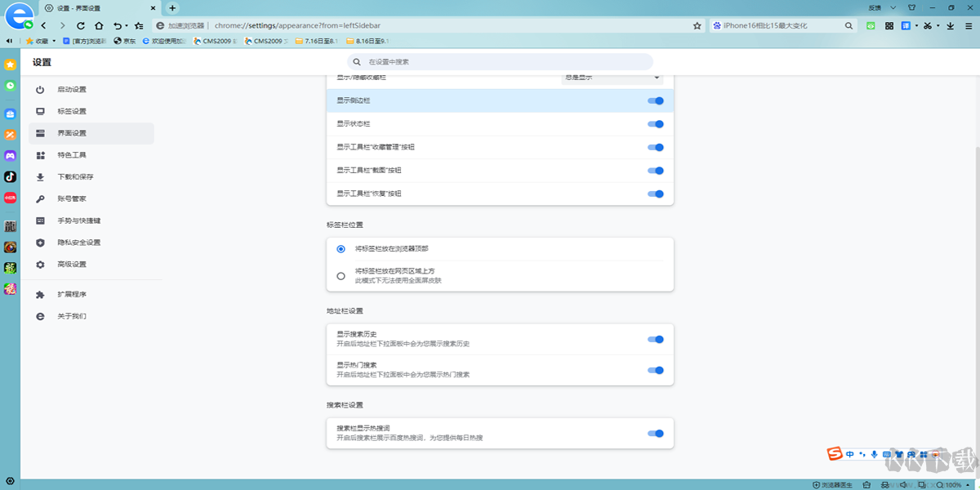Image resolution: width=980 pixels, height=490 pixels.
Task: Select the screenshot scissors tool in the toolbar
Action: point(928,25)
